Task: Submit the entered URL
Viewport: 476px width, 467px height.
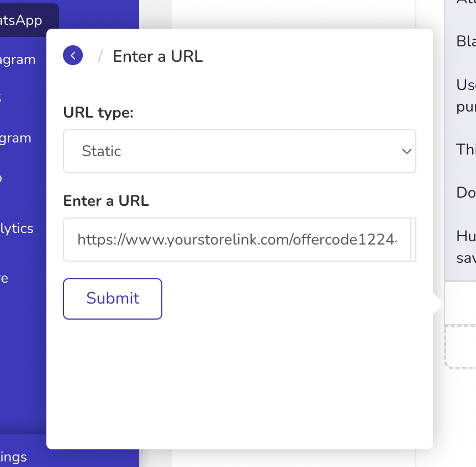Action: click(x=113, y=299)
